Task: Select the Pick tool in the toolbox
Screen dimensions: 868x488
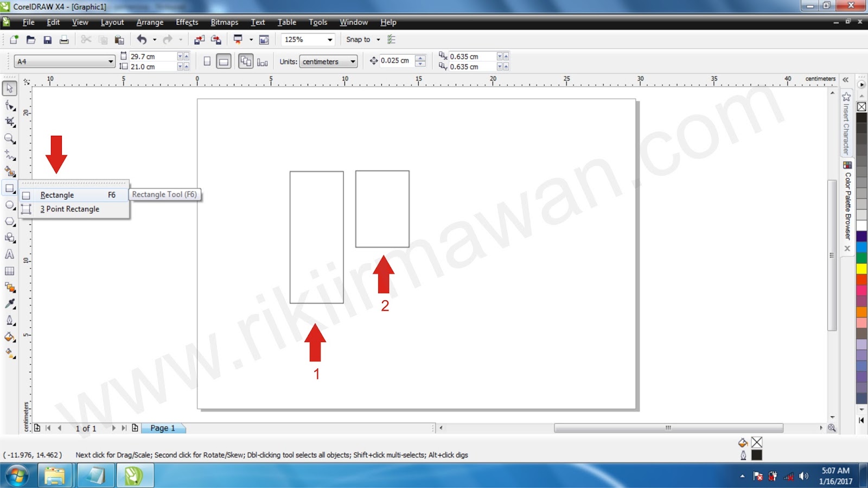Action: click(10, 88)
